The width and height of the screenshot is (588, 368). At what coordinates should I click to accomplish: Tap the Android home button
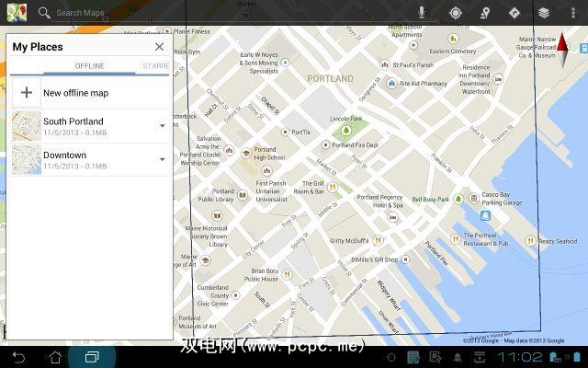(x=55, y=357)
